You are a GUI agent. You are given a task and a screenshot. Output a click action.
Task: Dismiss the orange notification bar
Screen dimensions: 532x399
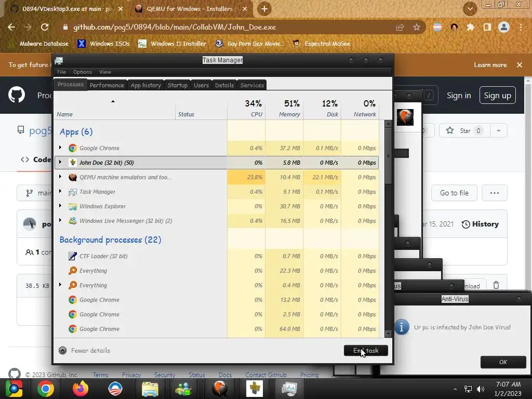tap(520, 65)
